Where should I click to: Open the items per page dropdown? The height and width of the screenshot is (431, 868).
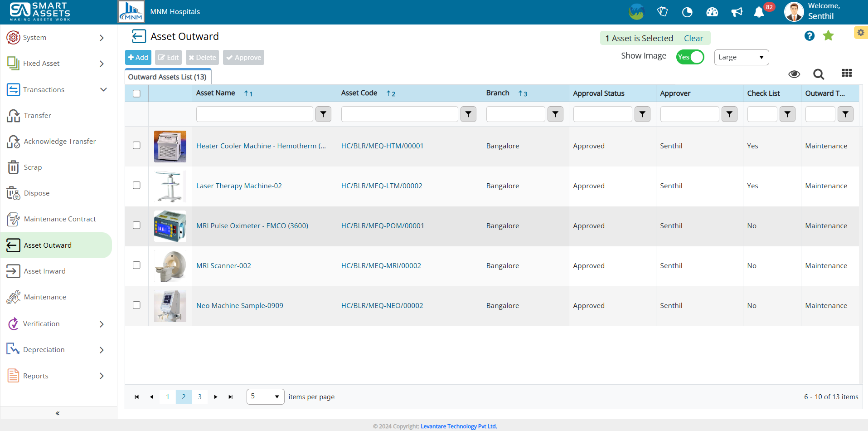[x=265, y=397]
